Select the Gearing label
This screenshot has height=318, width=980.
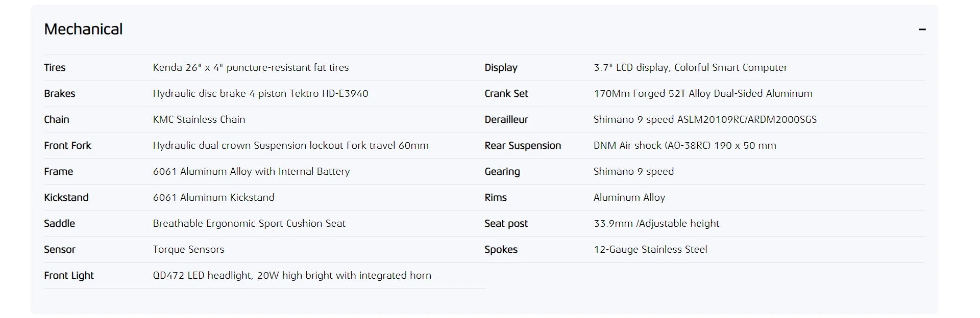(x=502, y=171)
